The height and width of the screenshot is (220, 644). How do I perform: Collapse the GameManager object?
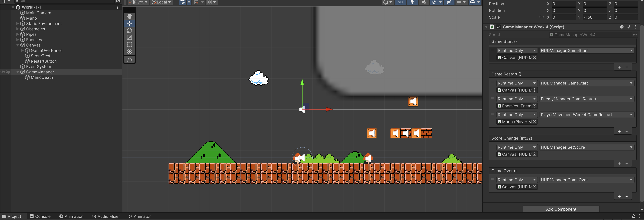17,72
